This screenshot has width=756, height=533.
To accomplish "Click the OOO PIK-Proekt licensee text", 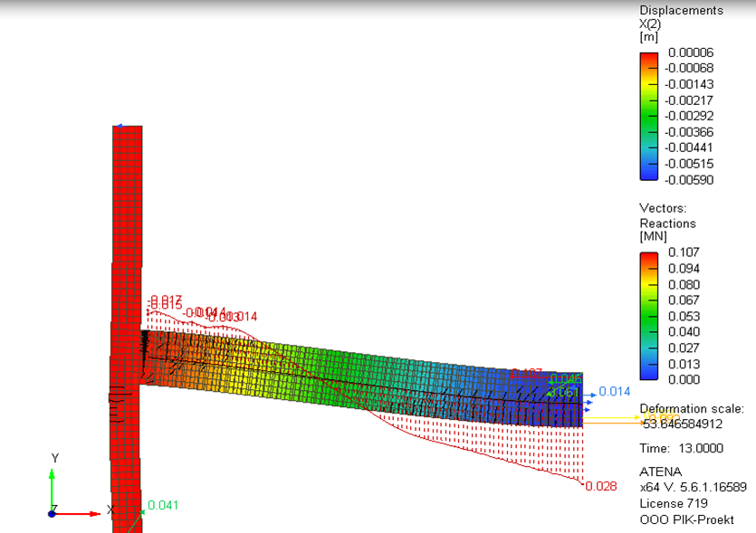I will pyautogui.click(x=686, y=520).
